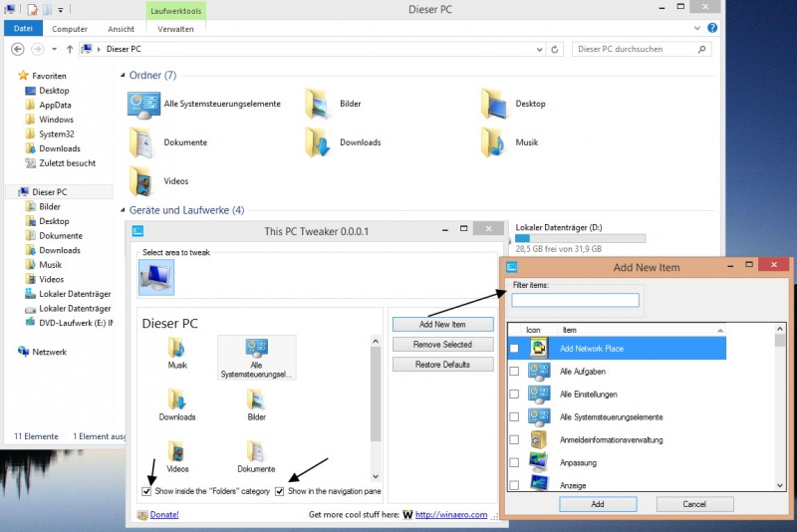Viewport: 797px width, 532px height.
Task: Click the Alle Aufgaben icon in the Add New Item list
Action: pos(539,372)
